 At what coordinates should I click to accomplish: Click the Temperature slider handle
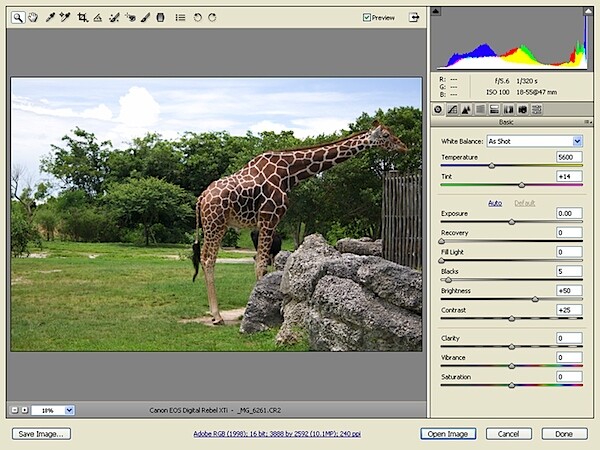coord(492,166)
